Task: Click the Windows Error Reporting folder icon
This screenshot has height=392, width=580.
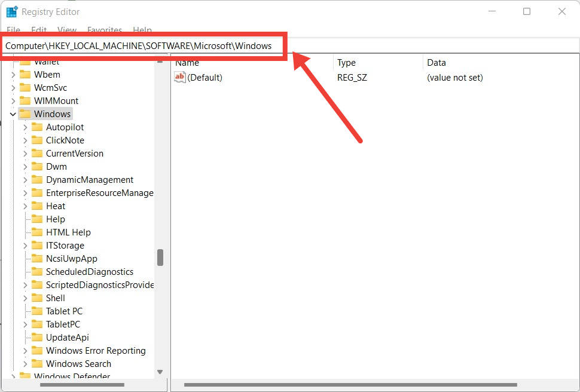Action: pos(37,351)
